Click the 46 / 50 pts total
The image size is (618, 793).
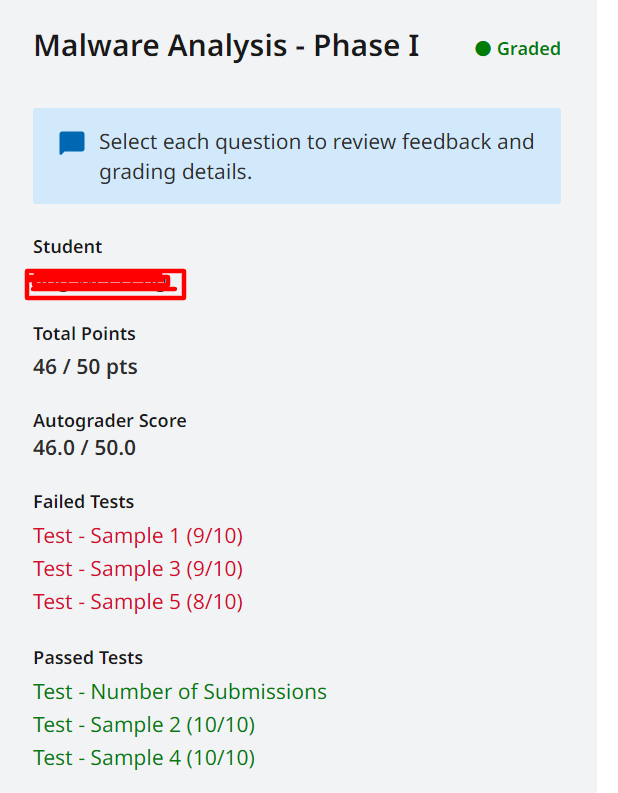pyautogui.click(x=85, y=367)
